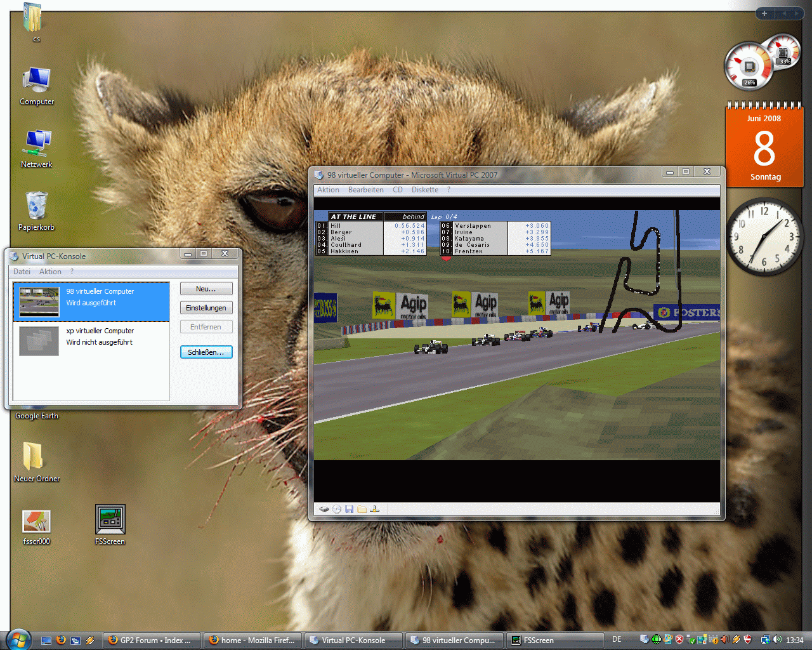
Task: Open the Aktion menu in the 98 virtueller Computer window
Action: 328,190
